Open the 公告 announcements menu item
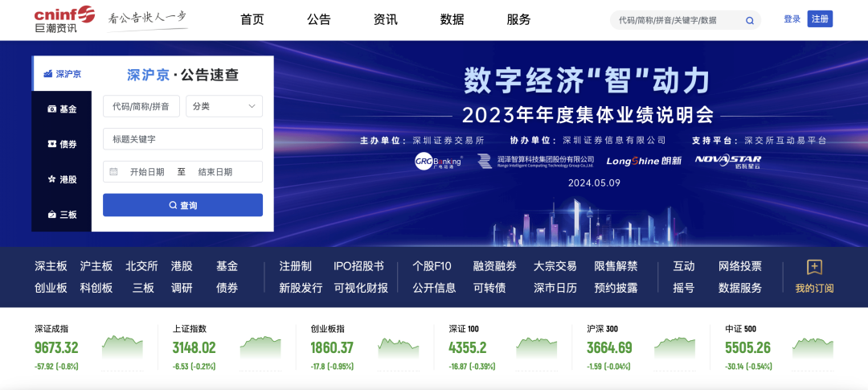The width and height of the screenshot is (868, 390). [319, 20]
